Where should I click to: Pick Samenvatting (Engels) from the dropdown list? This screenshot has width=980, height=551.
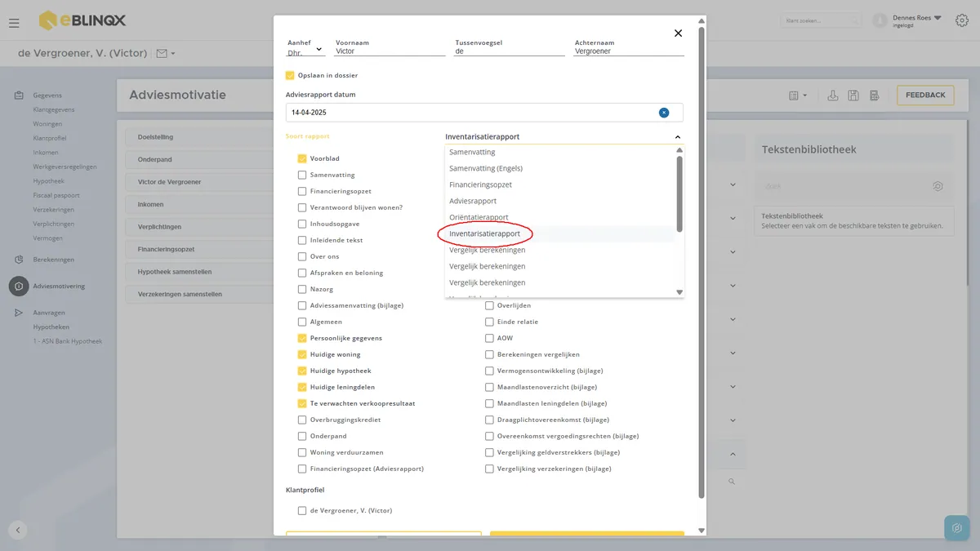pos(486,168)
